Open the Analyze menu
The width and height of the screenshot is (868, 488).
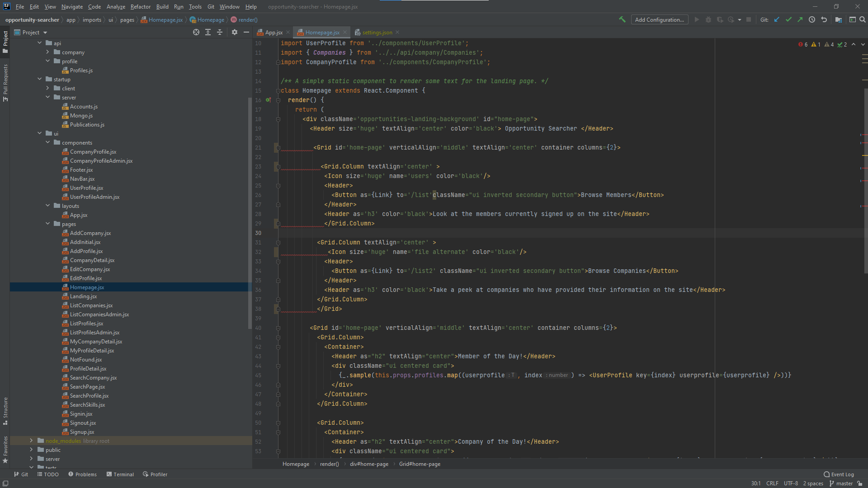[x=116, y=7]
